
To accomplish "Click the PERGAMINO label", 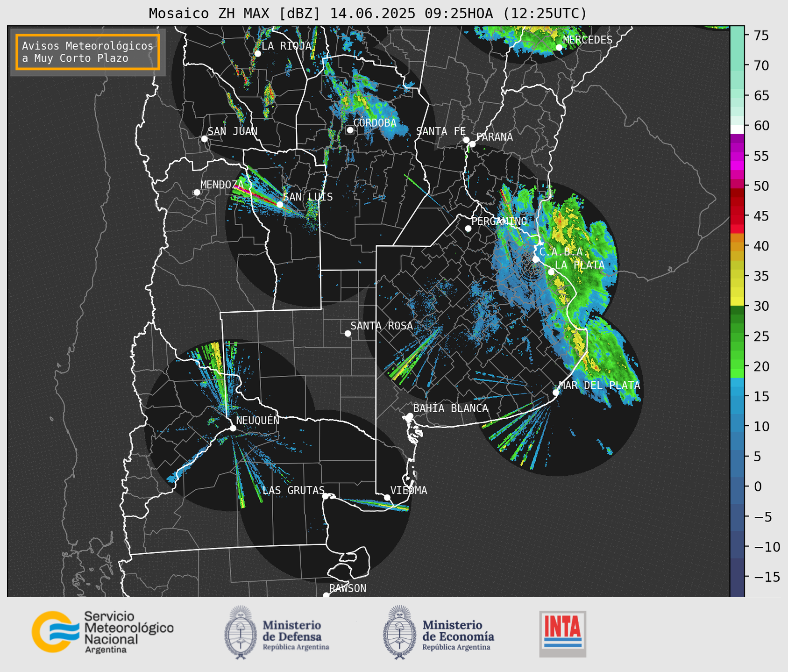I will pyautogui.click(x=499, y=221).
